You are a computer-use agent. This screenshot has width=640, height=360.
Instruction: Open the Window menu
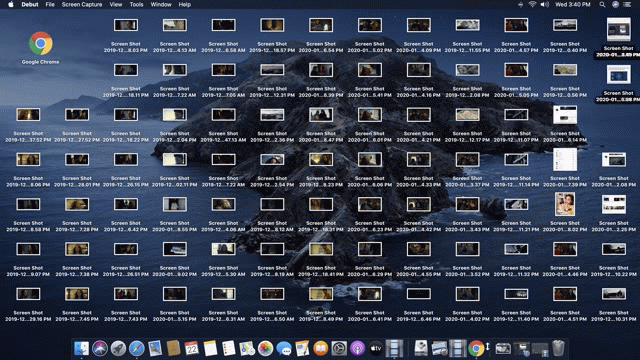pyautogui.click(x=161, y=4)
